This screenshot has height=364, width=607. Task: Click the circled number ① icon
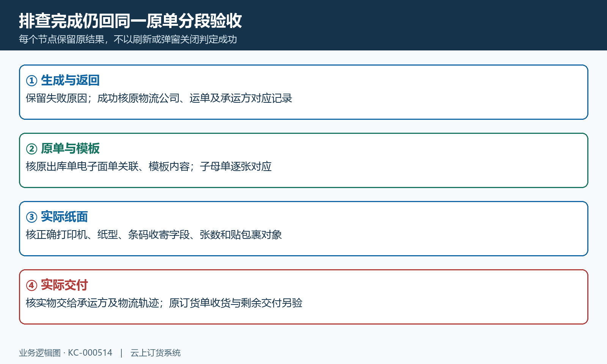click(31, 80)
